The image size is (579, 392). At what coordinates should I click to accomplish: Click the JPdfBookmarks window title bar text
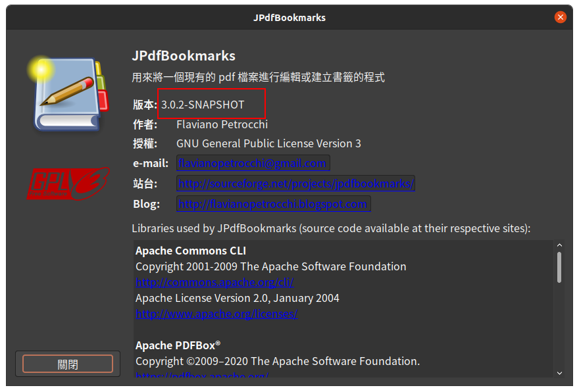289,17
